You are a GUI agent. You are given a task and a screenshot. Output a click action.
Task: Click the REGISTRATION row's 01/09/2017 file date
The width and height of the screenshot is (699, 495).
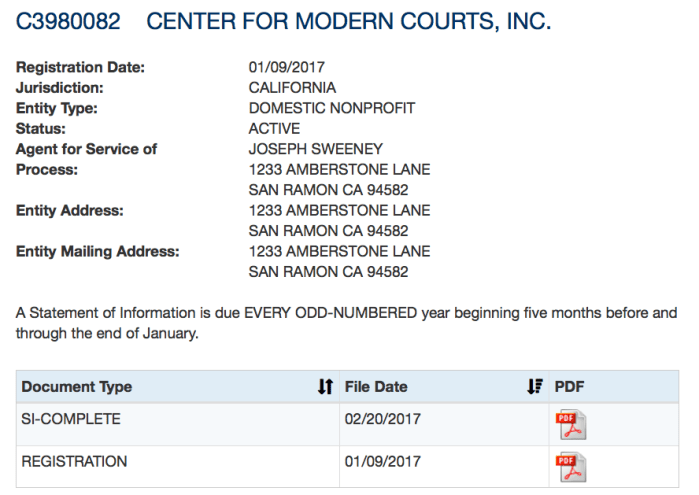point(383,461)
